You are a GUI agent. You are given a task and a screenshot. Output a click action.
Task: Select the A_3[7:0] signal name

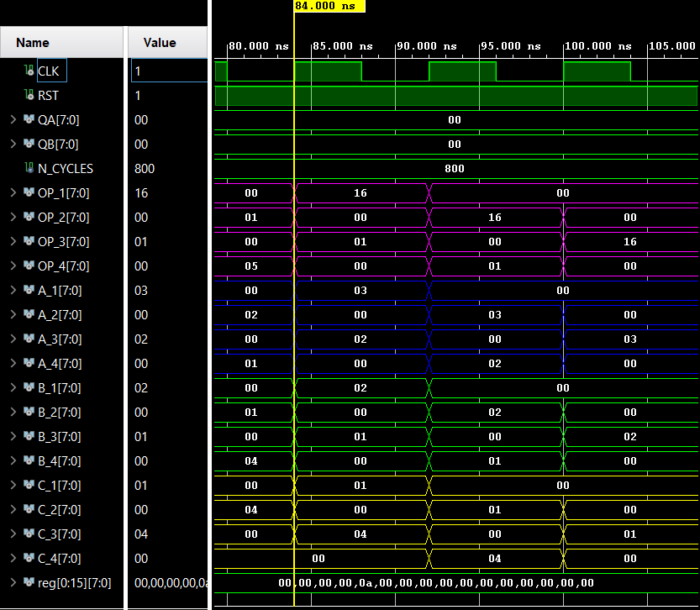click(x=60, y=339)
